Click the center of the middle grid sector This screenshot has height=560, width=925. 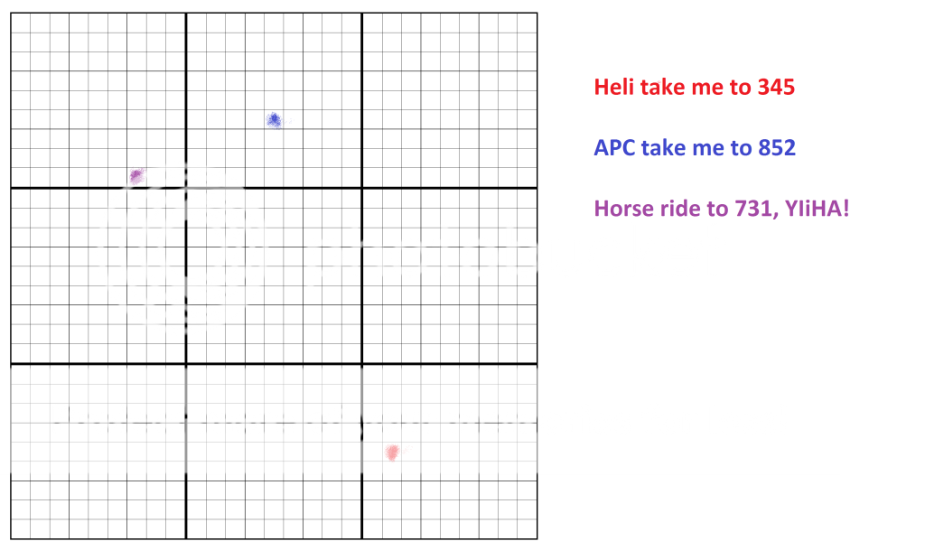pos(274,275)
